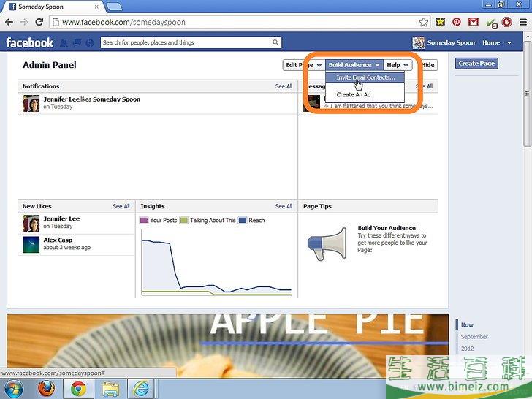532x399 pixels.
Task: Choose Invite Email Contacts menu item
Action: click(x=365, y=77)
